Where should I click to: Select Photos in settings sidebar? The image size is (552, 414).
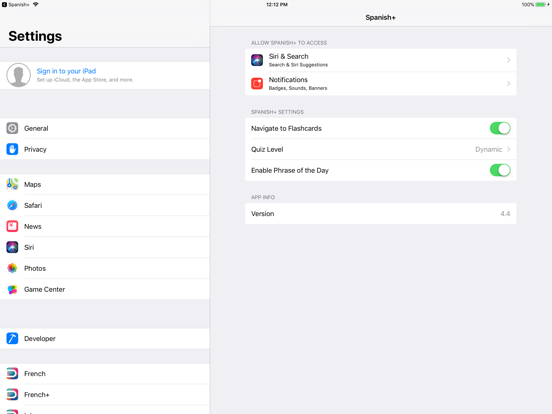tap(105, 268)
